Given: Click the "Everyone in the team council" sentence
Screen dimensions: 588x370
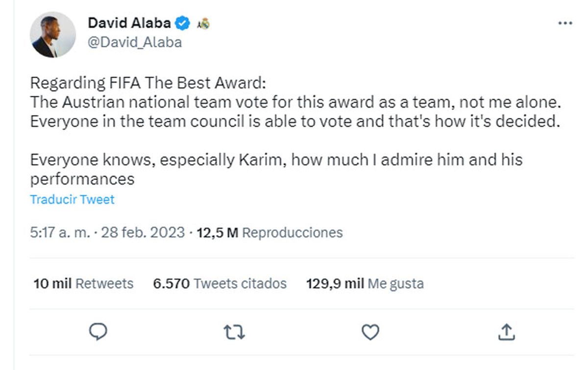Looking at the screenshot, I should (x=294, y=121).
